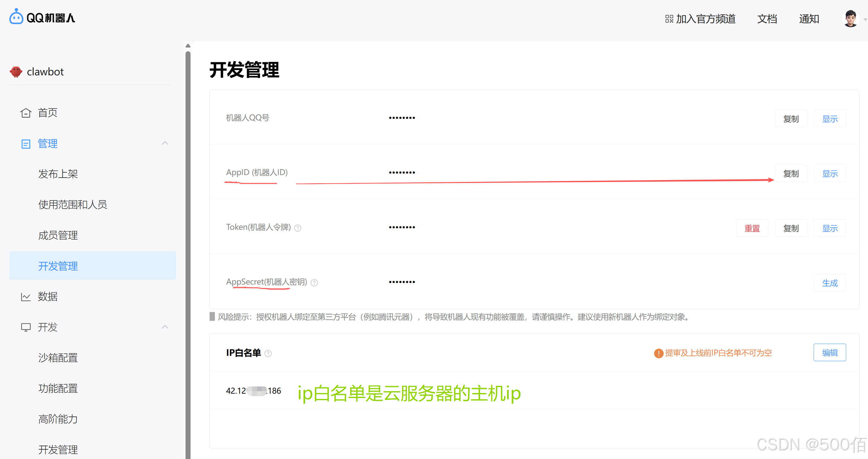Generate a new AppSecret with 生成

click(x=830, y=283)
